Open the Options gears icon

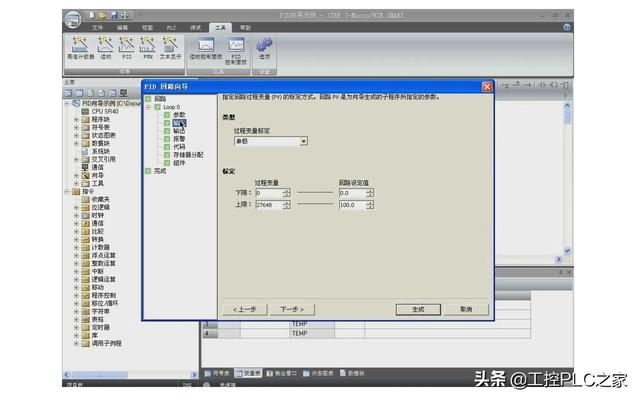tap(264, 48)
